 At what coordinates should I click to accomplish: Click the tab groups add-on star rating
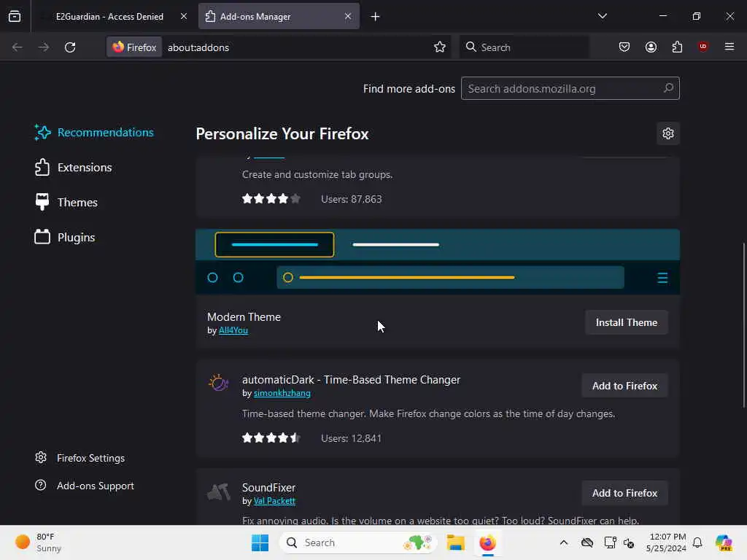pos(271,198)
